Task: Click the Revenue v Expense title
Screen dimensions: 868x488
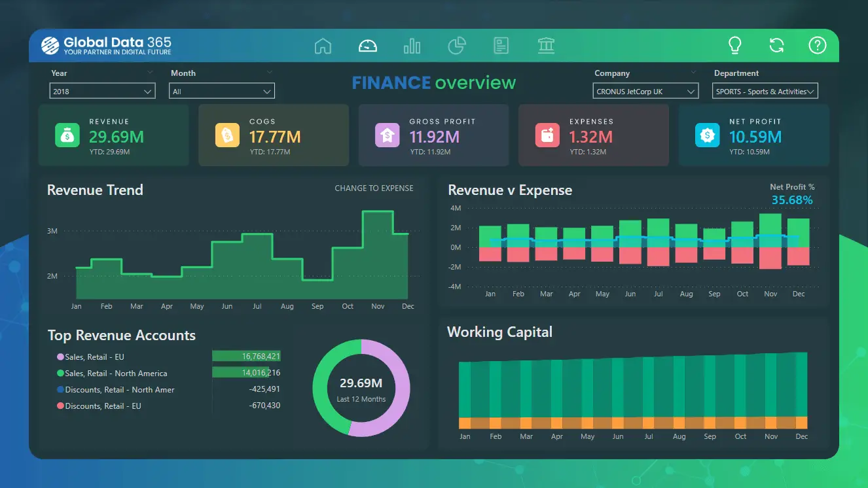Action: click(x=510, y=190)
